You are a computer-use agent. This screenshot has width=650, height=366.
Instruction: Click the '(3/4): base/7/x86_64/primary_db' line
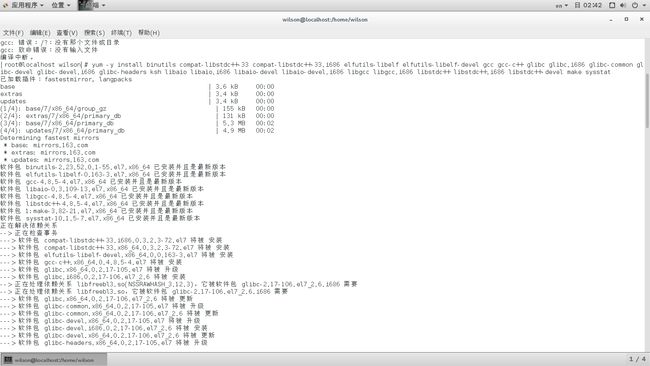click(x=137, y=123)
